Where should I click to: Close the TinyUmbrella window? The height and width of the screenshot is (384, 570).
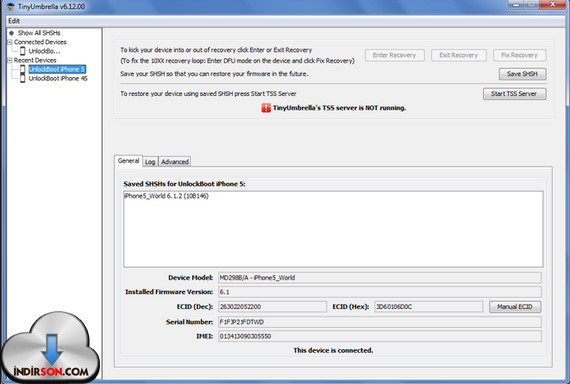coord(553,5)
